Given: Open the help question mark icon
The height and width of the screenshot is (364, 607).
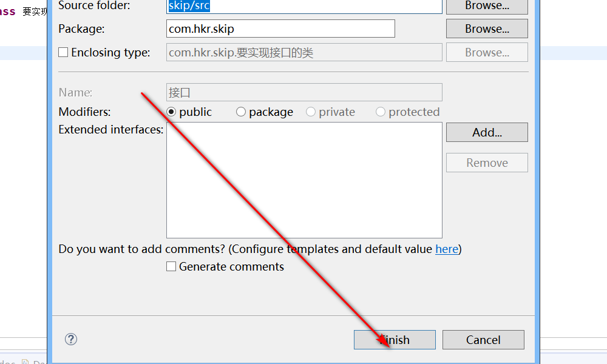Looking at the screenshot, I should [71, 339].
